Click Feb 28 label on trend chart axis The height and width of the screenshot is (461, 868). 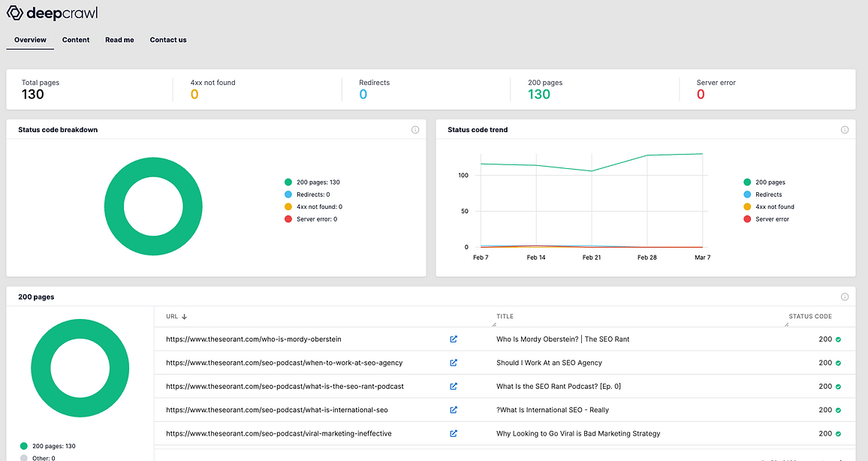pyautogui.click(x=647, y=258)
